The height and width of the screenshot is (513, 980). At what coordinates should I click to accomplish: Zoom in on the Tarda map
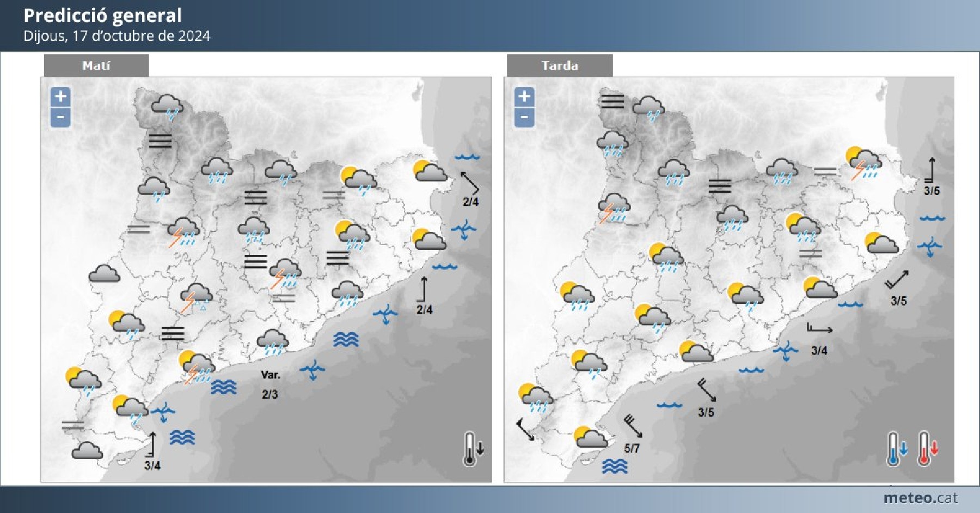(x=524, y=96)
